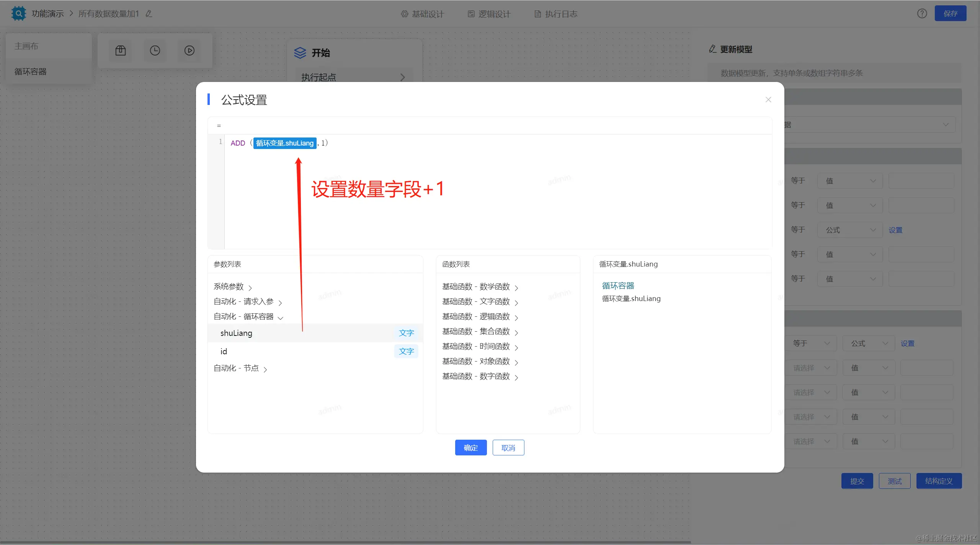980x545 pixels.
Task: Click the 取消 button
Action: tap(508, 447)
